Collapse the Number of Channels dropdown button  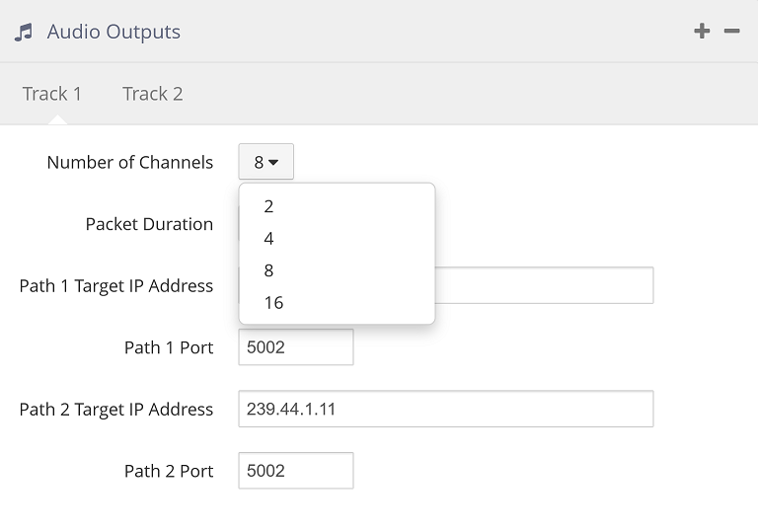click(265, 162)
